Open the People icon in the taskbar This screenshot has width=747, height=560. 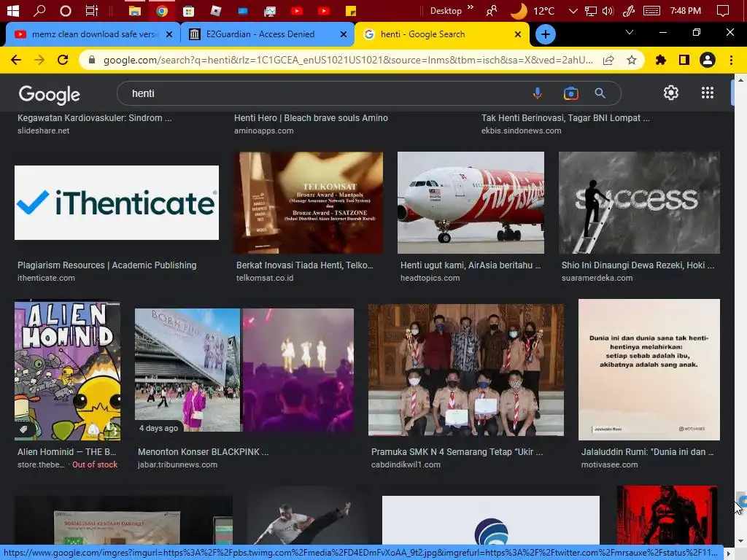pyautogui.click(x=491, y=10)
